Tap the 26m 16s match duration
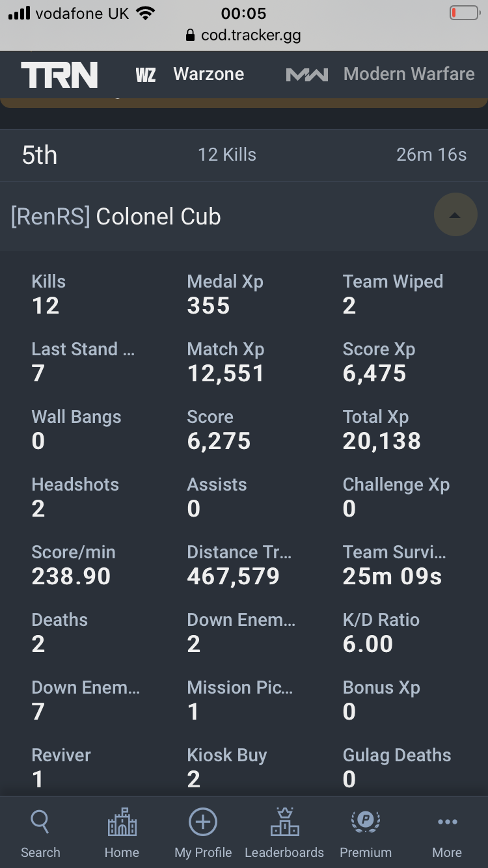The height and width of the screenshot is (868, 488). [x=432, y=155]
